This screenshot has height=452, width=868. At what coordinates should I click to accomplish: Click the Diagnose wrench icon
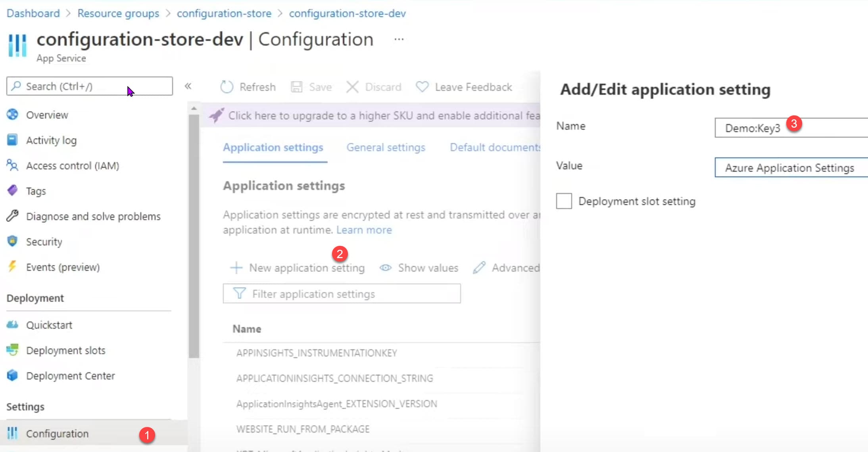click(12, 216)
